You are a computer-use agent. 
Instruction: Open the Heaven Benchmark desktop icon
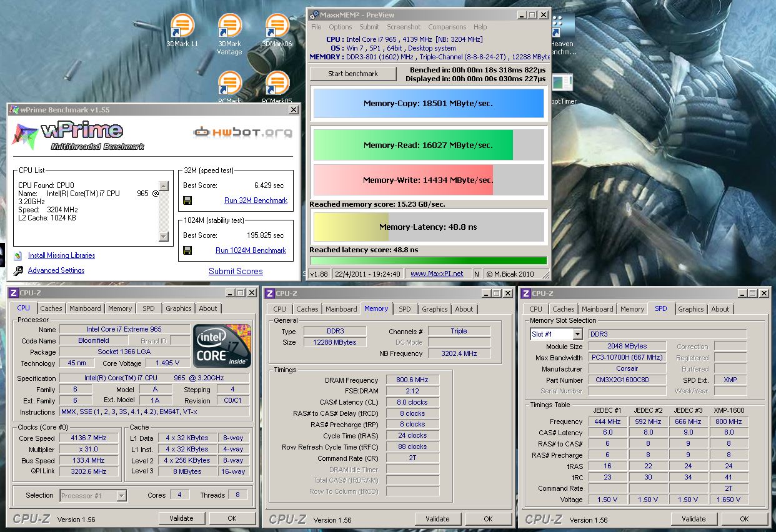(563, 27)
